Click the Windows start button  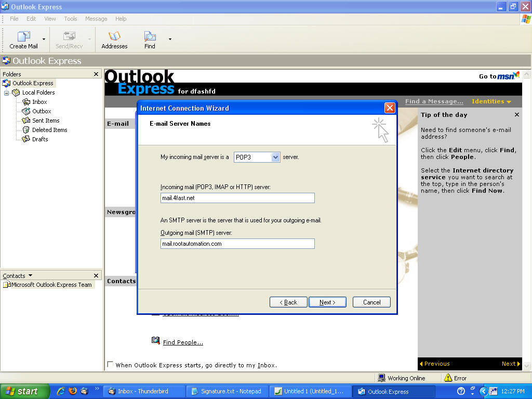click(x=24, y=391)
